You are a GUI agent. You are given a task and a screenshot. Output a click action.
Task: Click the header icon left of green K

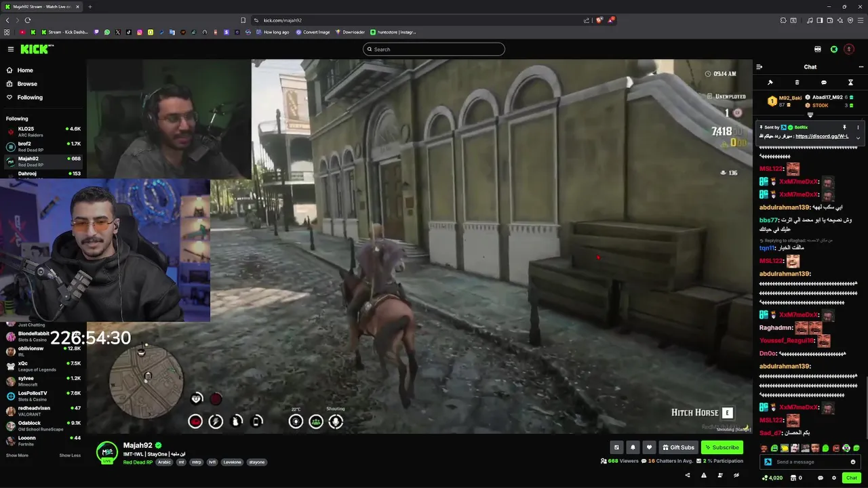point(818,49)
